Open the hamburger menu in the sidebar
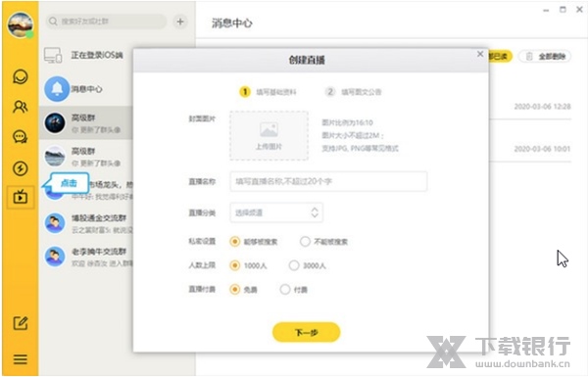The image size is (588, 377). click(21, 359)
